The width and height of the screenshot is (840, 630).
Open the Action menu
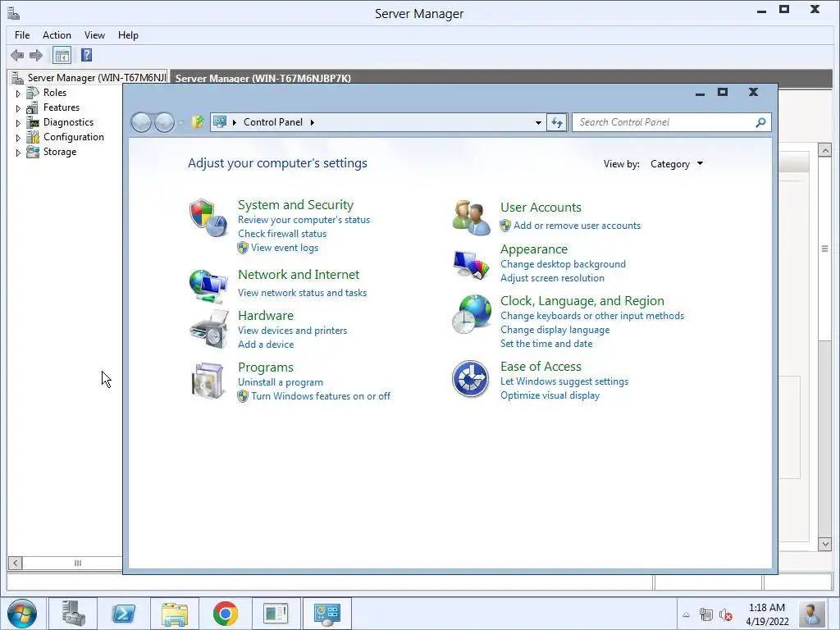(57, 34)
